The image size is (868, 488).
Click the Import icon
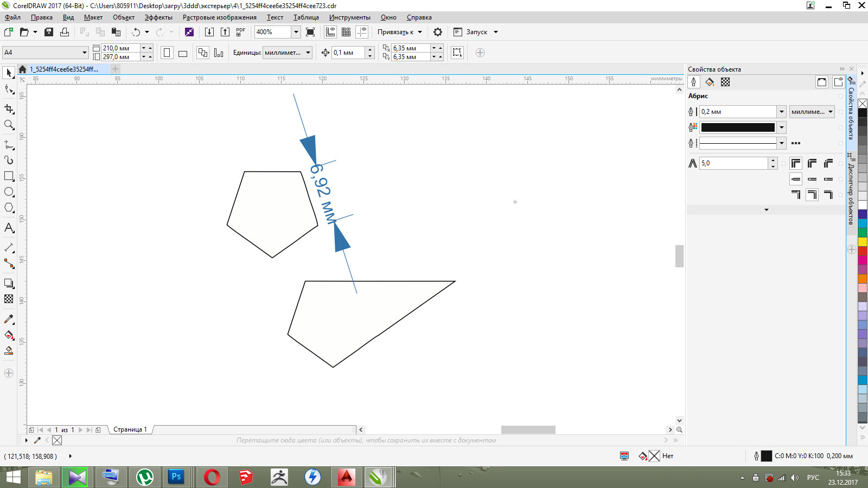pyautogui.click(x=209, y=32)
